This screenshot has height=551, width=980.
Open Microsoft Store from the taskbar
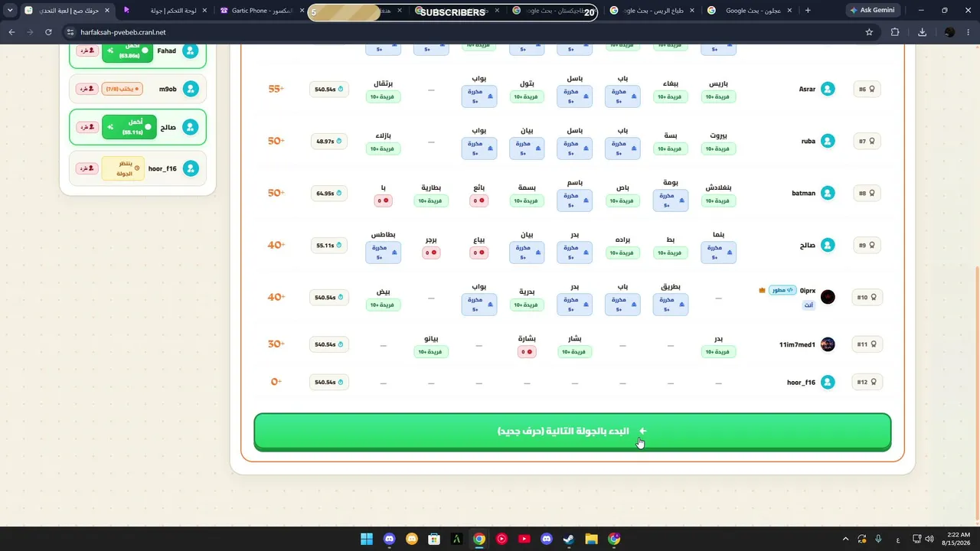tap(434, 539)
